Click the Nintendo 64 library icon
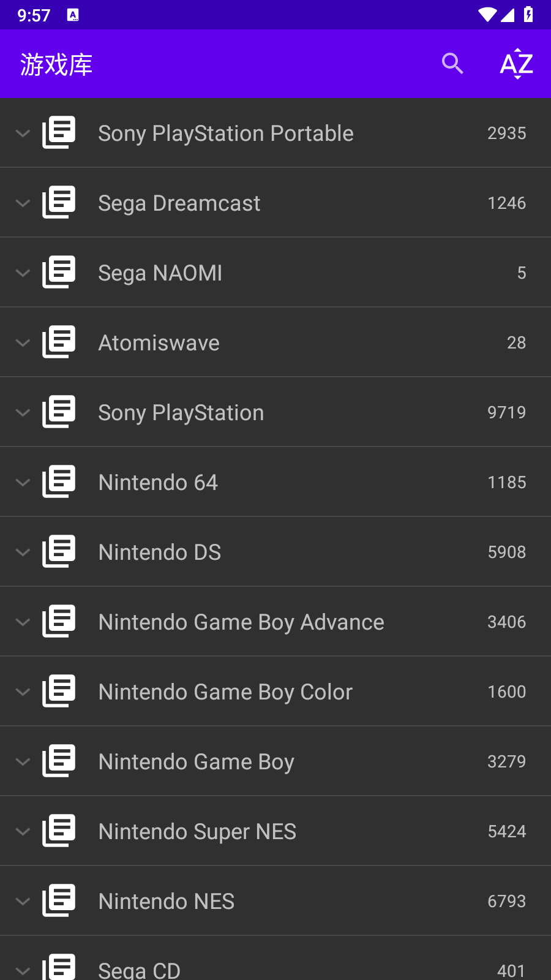 pos(59,481)
